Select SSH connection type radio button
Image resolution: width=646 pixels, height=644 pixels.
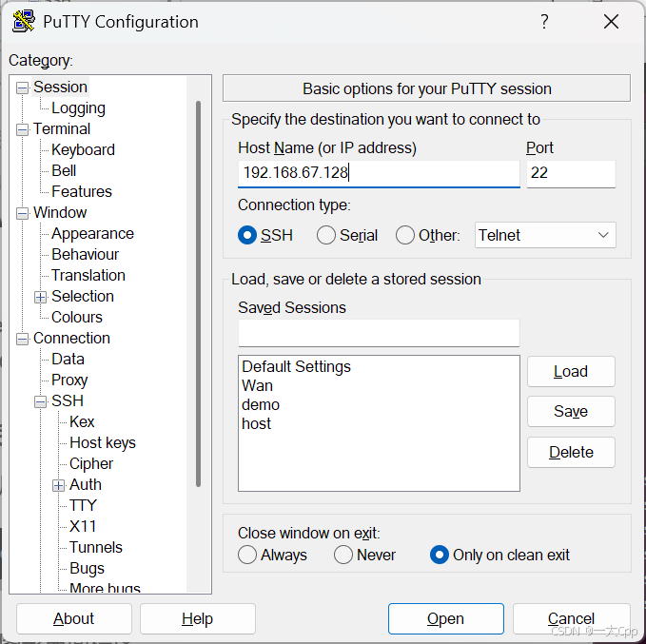247,235
